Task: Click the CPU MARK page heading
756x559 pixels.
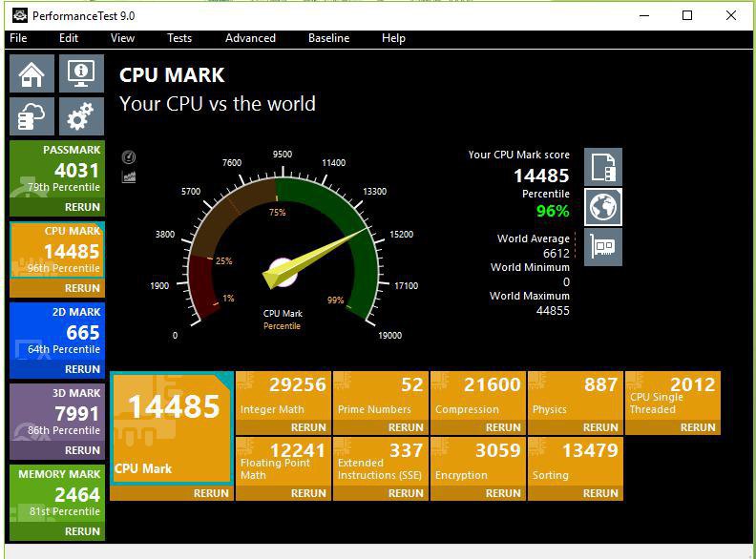Action: point(172,75)
